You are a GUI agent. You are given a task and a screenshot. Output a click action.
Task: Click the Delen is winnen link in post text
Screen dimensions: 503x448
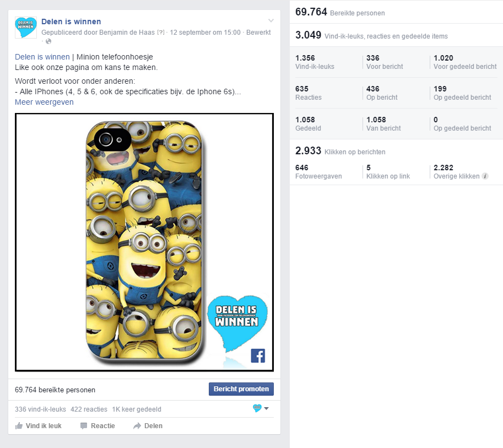42,57
